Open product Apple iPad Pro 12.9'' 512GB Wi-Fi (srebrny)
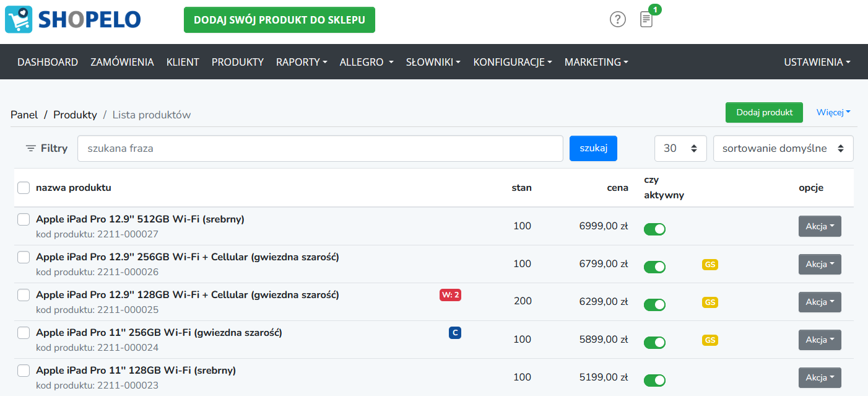Screen dimensions: 868x396 140,219
